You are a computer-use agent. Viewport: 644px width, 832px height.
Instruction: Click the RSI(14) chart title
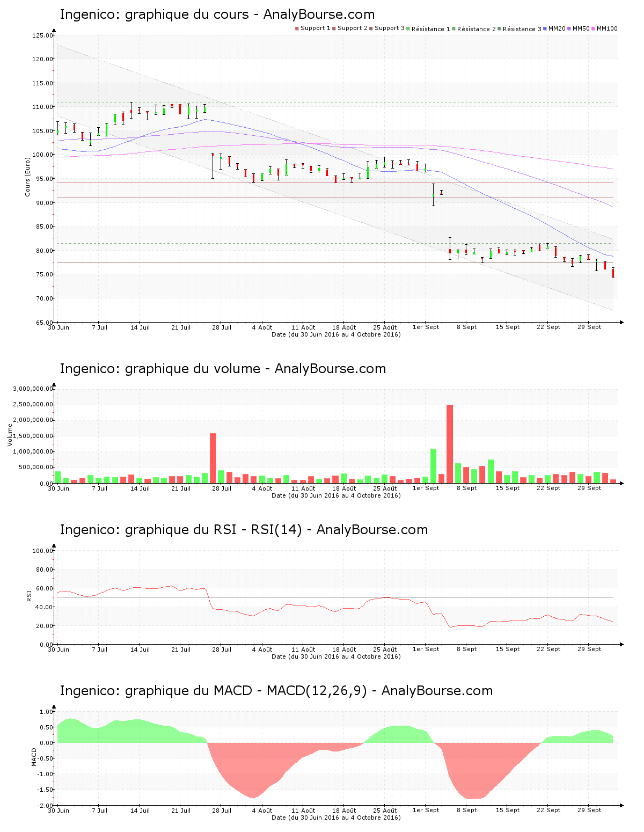pyautogui.click(x=244, y=530)
